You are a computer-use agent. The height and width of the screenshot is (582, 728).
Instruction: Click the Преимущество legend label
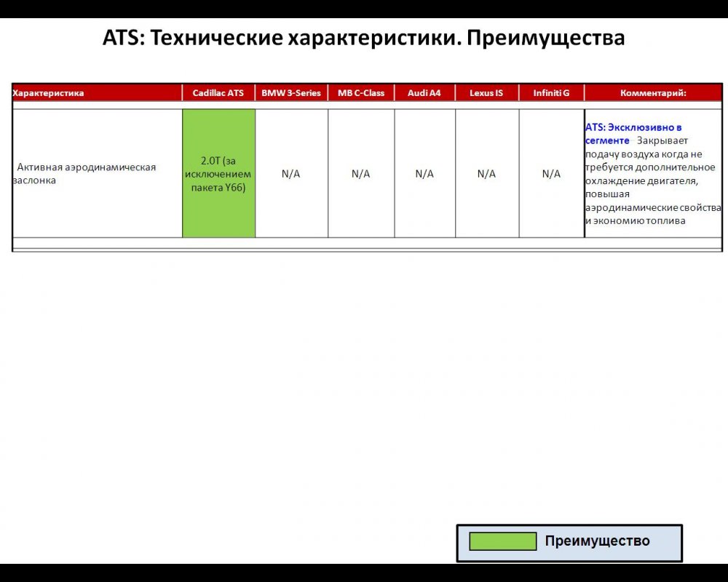pos(597,541)
